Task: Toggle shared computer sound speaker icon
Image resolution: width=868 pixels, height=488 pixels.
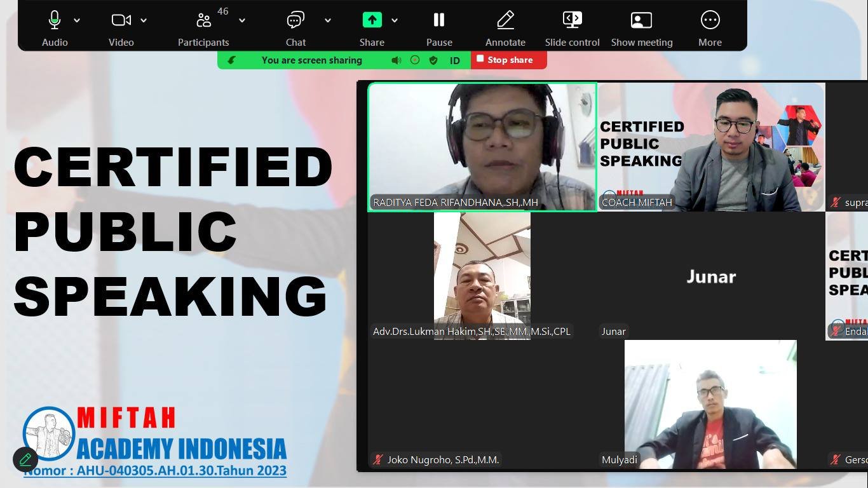Action: [x=396, y=60]
